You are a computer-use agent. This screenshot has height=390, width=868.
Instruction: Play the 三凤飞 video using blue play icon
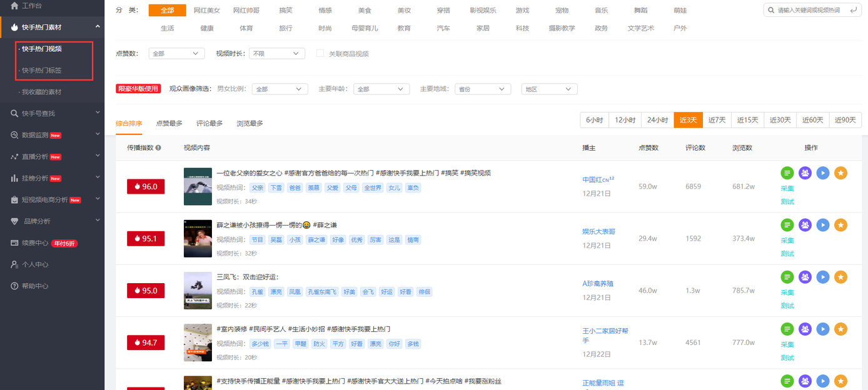click(x=823, y=277)
